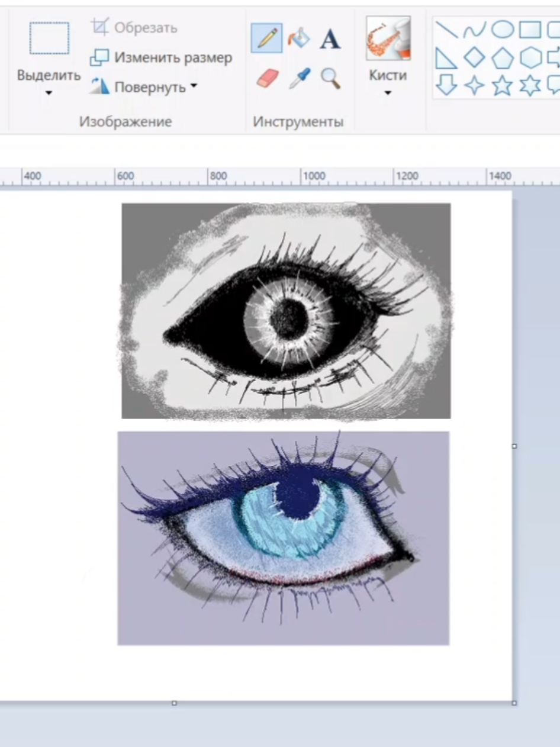This screenshot has height=747, width=560.
Task: Choose the Fill with color bucket tool
Action: pyautogui.click(x=299, y=39)
